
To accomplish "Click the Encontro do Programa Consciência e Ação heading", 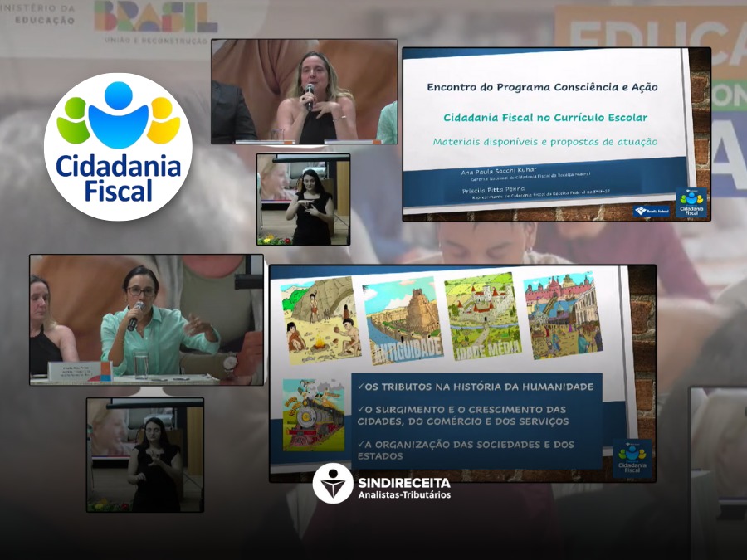I will 542,86.
